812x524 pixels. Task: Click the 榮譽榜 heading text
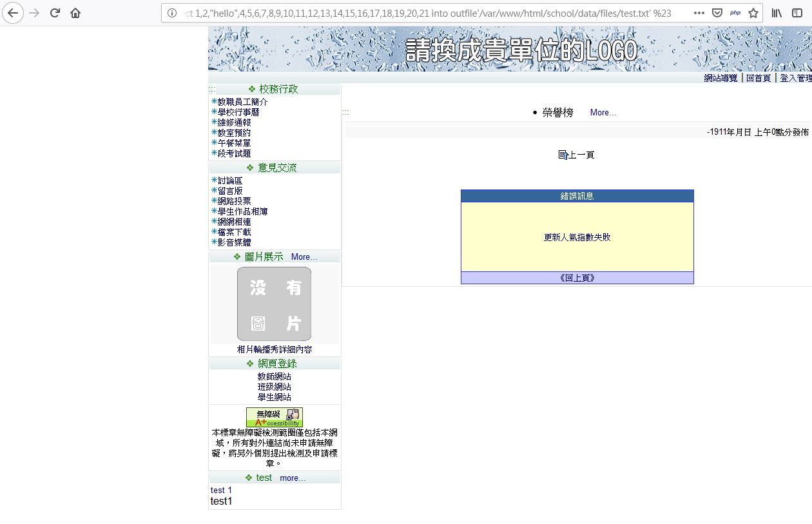(558, 113)
